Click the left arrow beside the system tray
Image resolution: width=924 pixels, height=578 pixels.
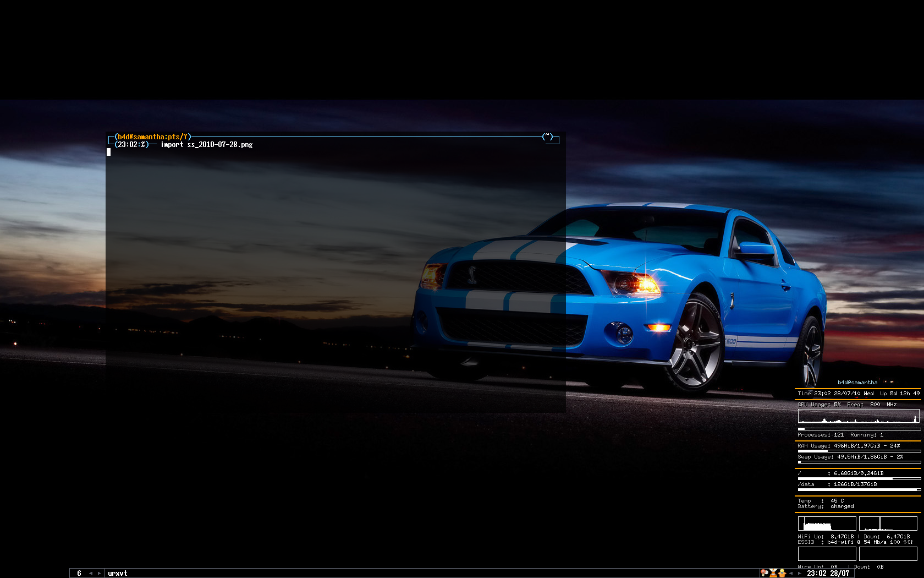791,573
